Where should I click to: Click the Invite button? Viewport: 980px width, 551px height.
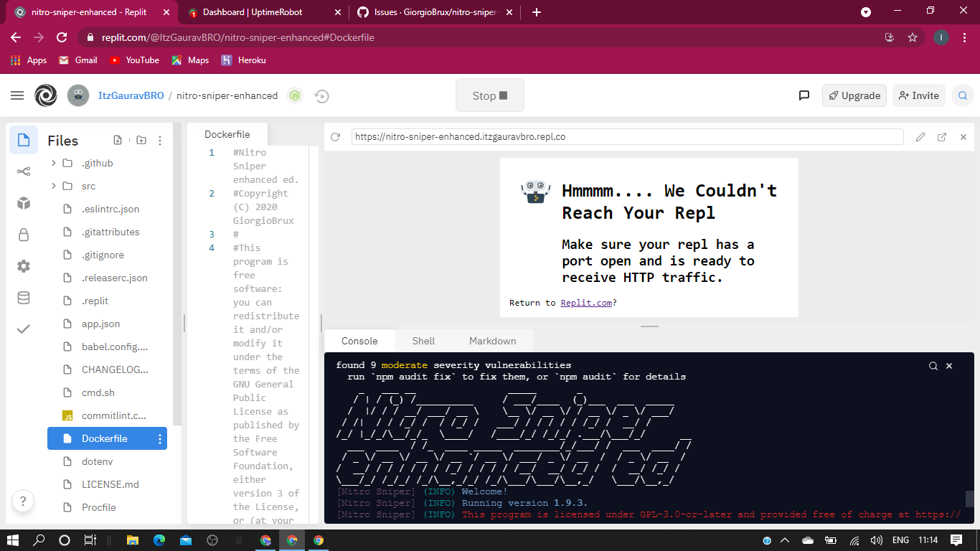click(x=919, y=95)
